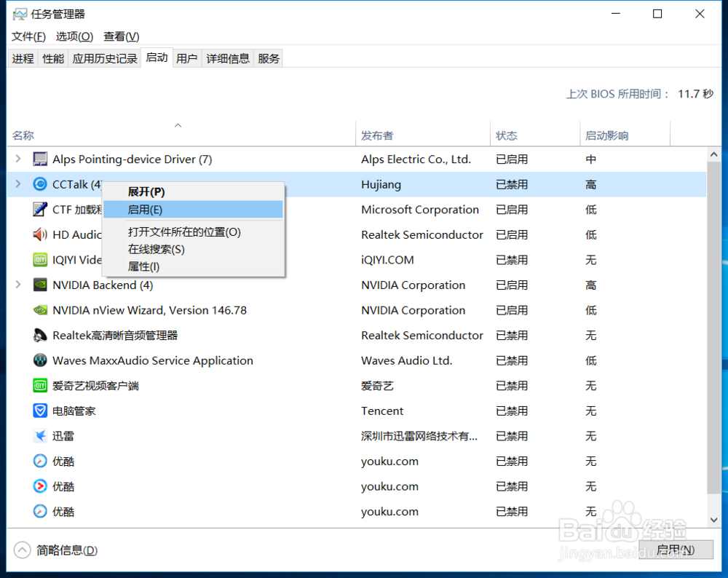Click the IQIYI Video green icon
The image size is (728, 578).
point(40,260)
